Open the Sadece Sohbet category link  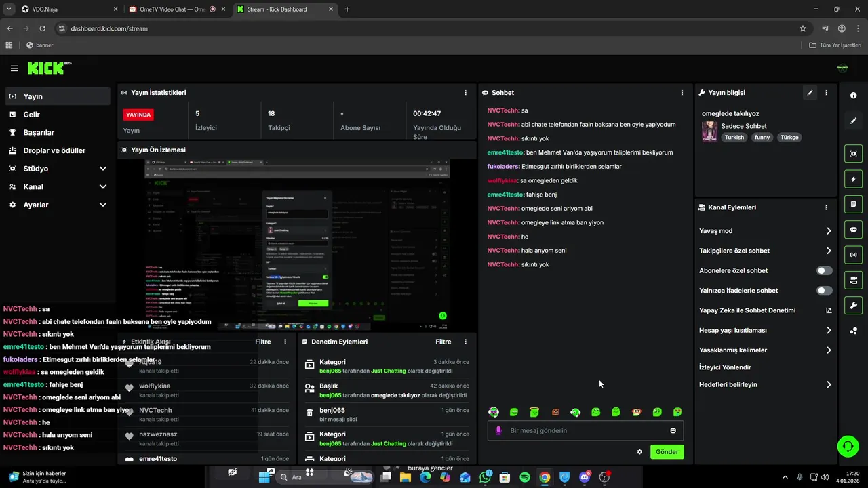744,126
